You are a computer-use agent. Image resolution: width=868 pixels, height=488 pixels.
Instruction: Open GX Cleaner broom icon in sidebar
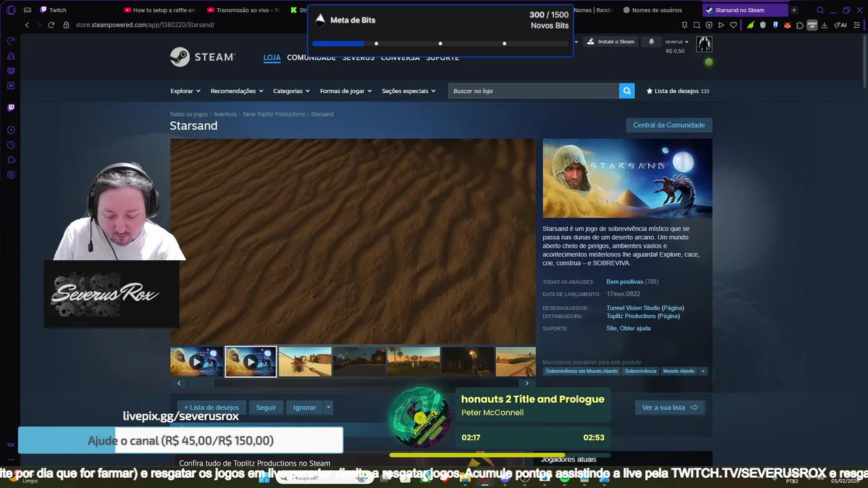coord(11,56)
